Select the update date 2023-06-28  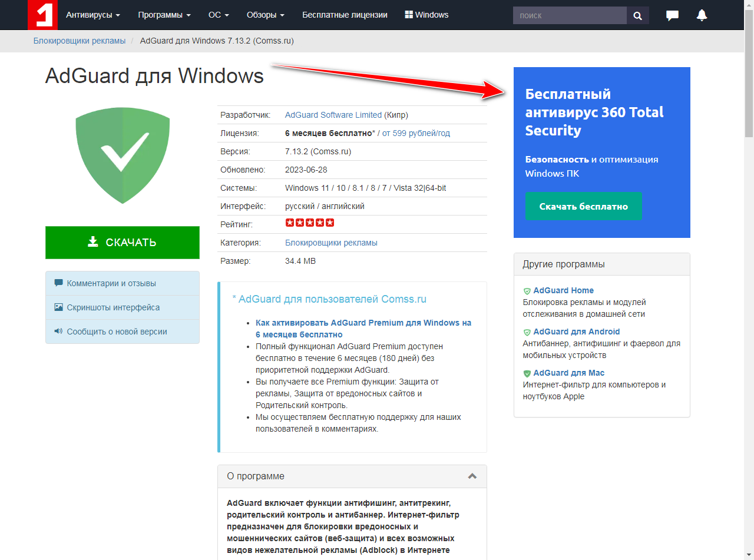pyautogui.click(x=306, y=170)
